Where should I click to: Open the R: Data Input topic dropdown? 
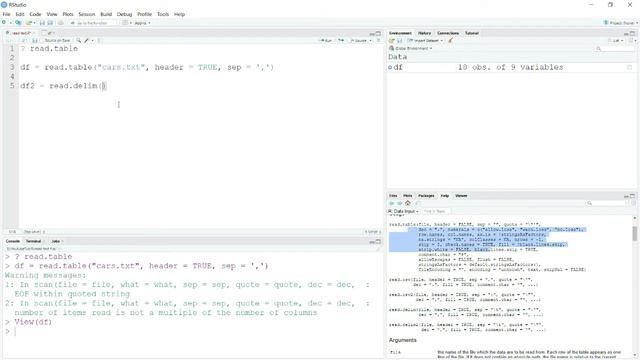click(x=403, y=211)
